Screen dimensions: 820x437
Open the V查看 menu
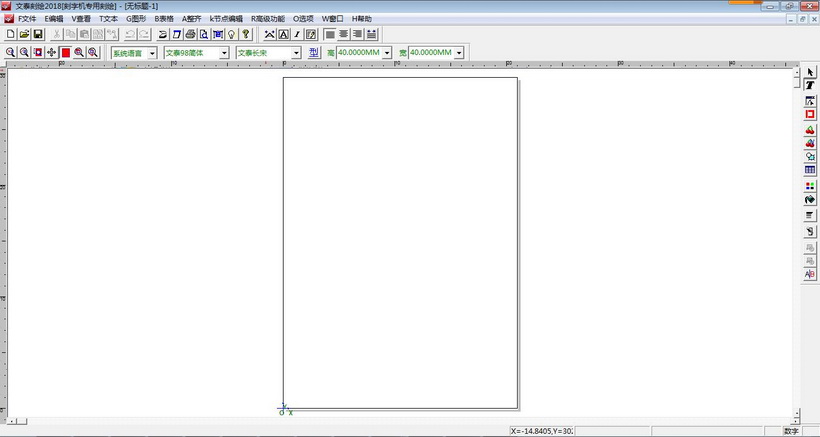(x=81, y=19)
